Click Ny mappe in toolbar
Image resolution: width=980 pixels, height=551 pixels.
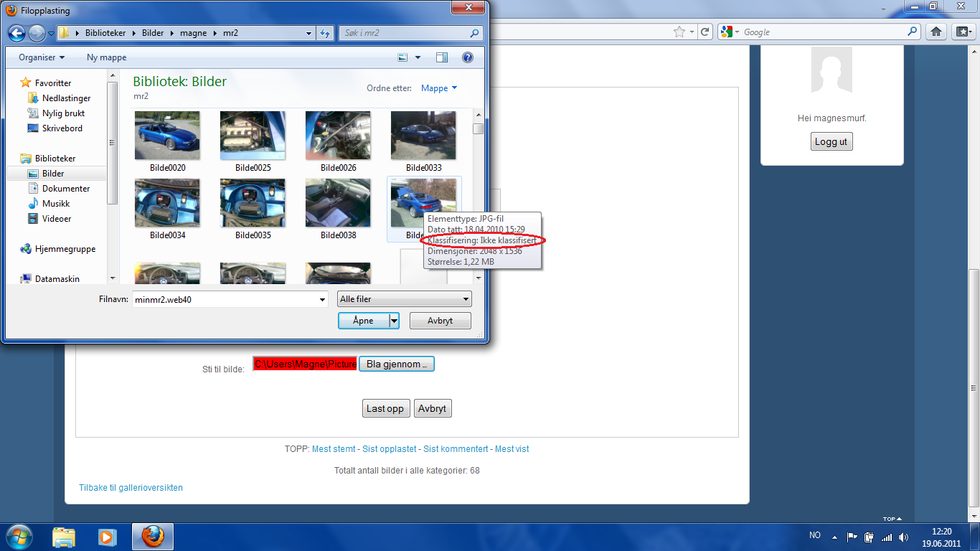(x=106, y=57)
